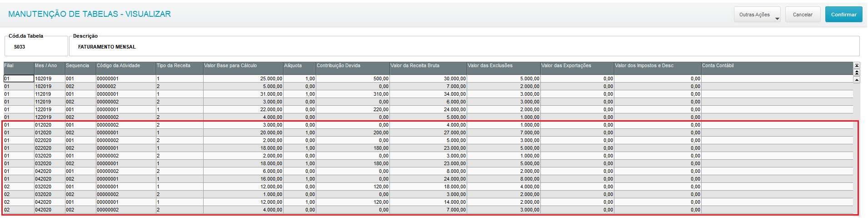868x221 pixels.
Task: Click the Descrição field FATURAMENTO MENSAL
Action: pyautogui.click(x=464, y=47)
